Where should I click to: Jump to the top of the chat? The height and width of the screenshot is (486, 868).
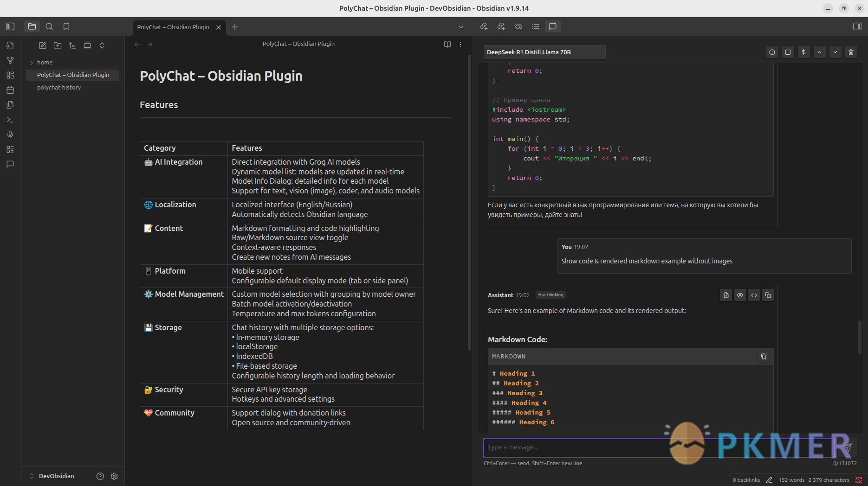(820, 52)
